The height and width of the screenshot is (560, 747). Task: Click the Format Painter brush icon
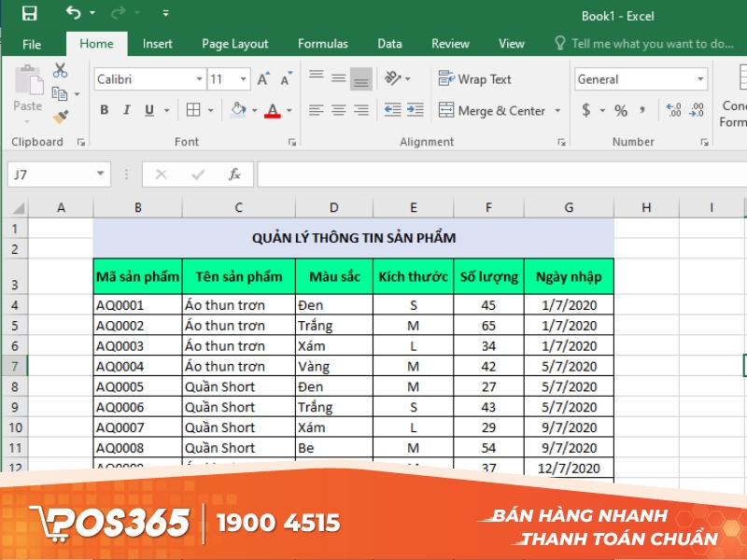coord(61,117)
